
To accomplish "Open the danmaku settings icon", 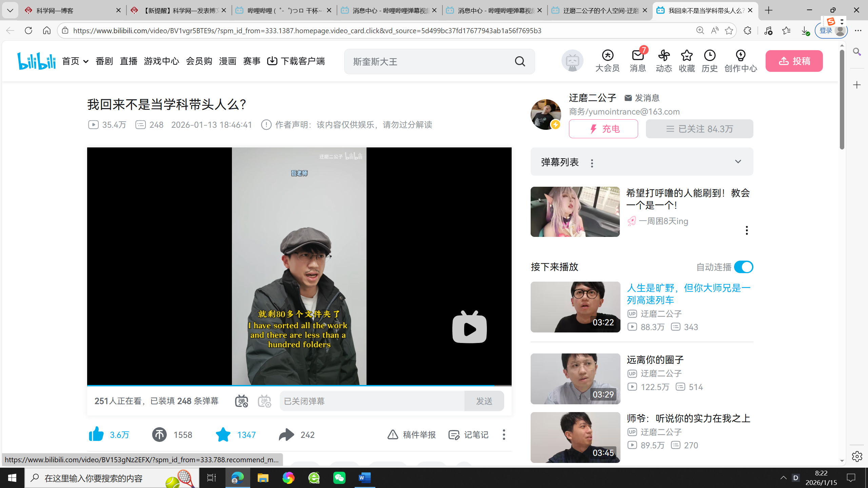I will pos(264,401).
